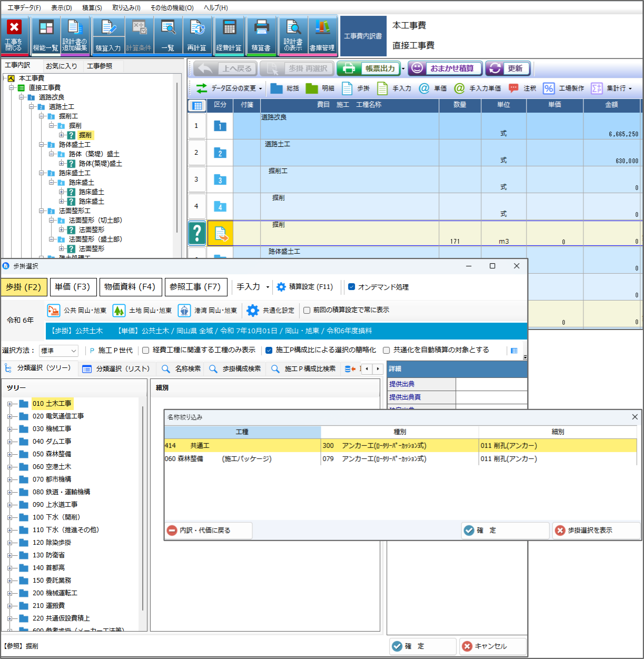The height and width of the screenshot is (659, 644).
Task: Click the 歩掛選択を表示 button
Action: 590,531
